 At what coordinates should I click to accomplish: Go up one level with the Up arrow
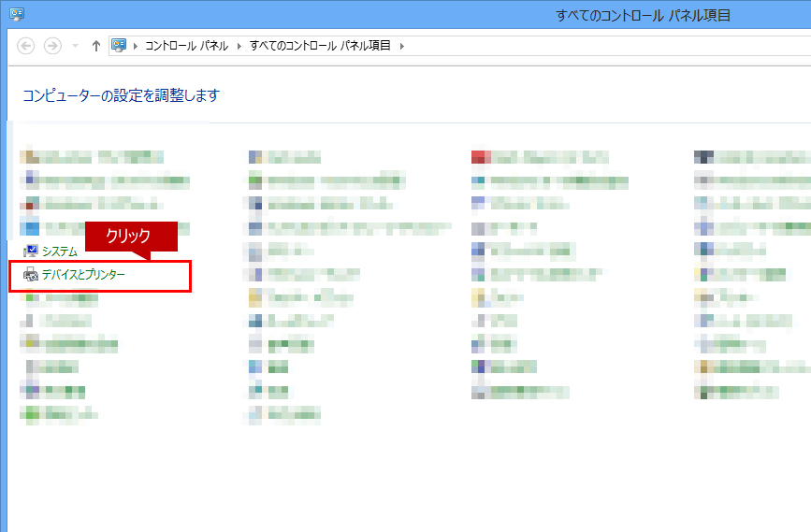click(95, 46)
